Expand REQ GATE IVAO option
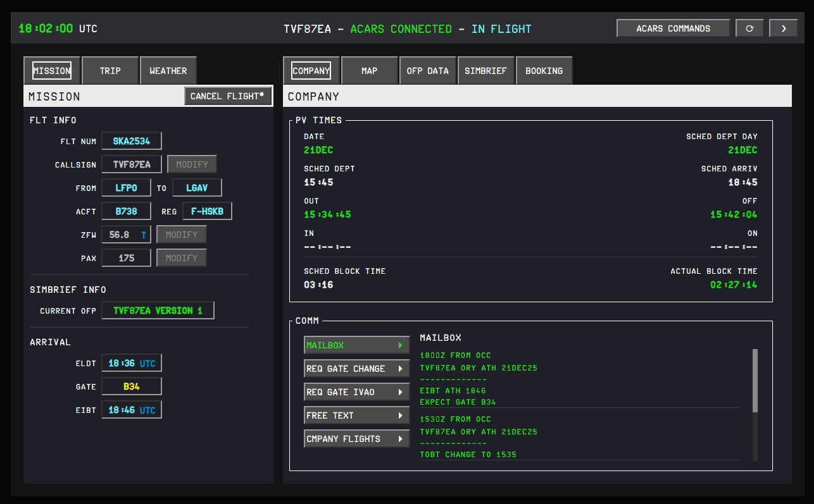This screenshot has width=814, height=504. point(356,392)
